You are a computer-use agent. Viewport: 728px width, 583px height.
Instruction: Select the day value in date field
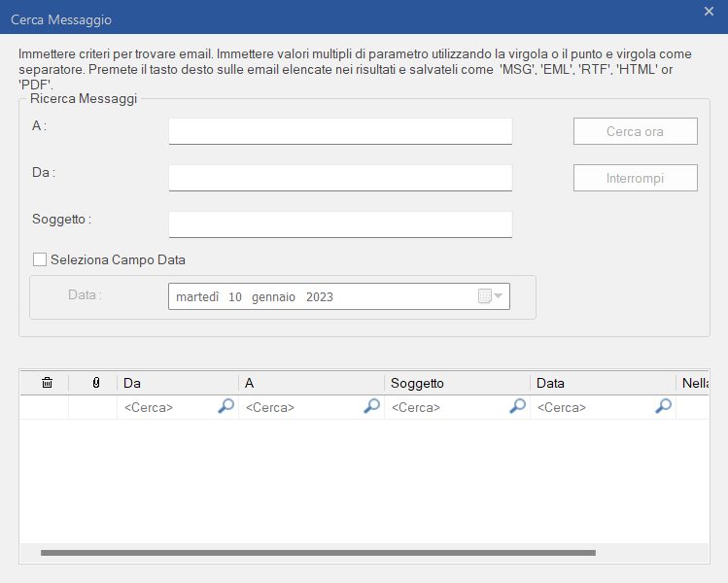click(x=235, y=297)
